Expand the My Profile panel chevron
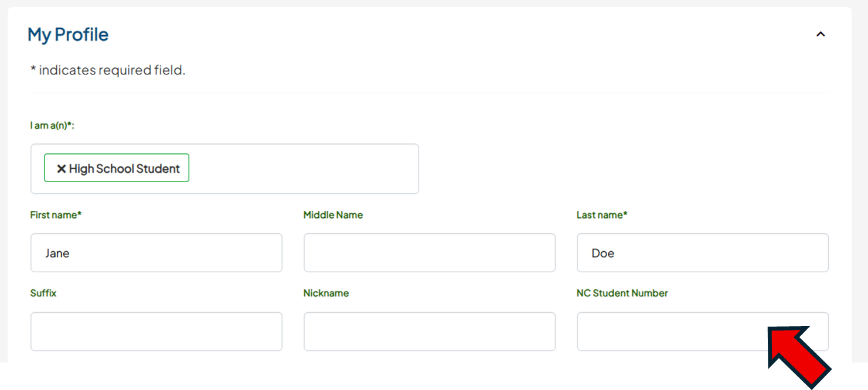868x390 pixels. (x=821, y=34)
